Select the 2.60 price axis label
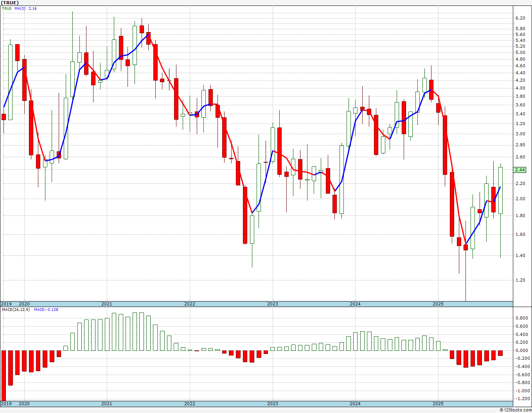The height and width of the screenshot is (413, 532). (x=520, y=157)
